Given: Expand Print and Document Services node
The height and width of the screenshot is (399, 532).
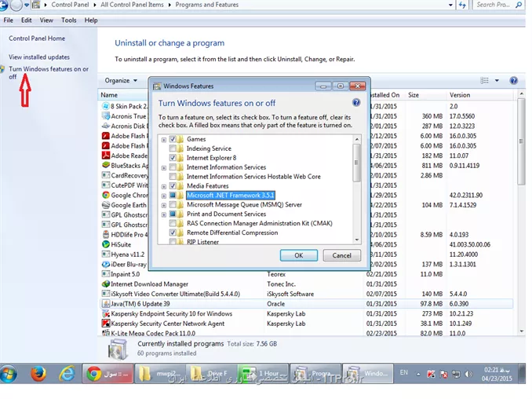Looking at the screenshot, I should 164,214.
